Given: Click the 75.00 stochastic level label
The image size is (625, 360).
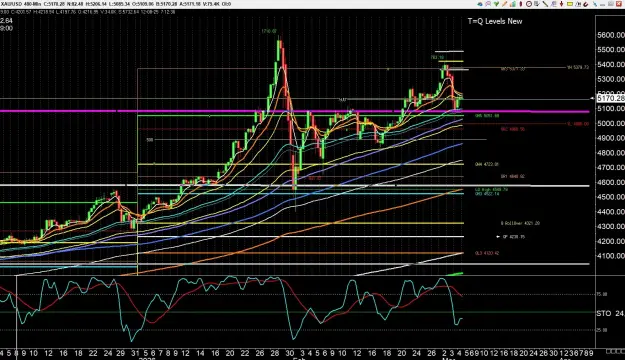Looking at the screenshot, I should tap(601, 294).
